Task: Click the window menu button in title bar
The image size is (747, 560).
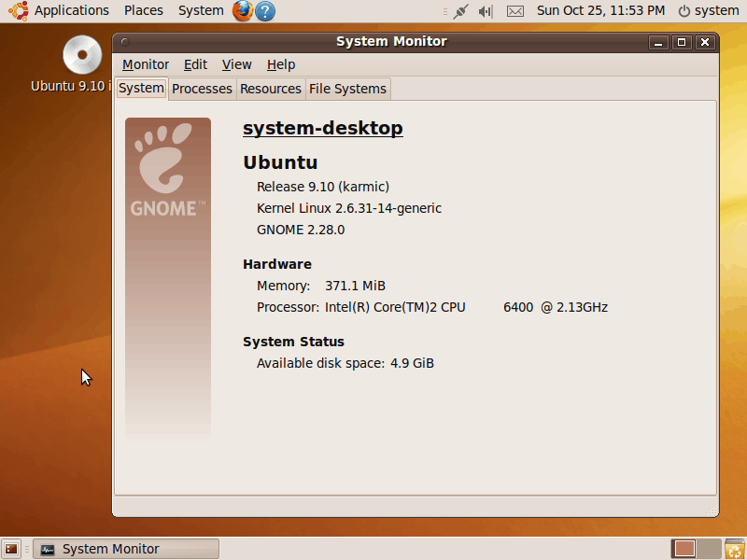Action: tap(125, 42)
